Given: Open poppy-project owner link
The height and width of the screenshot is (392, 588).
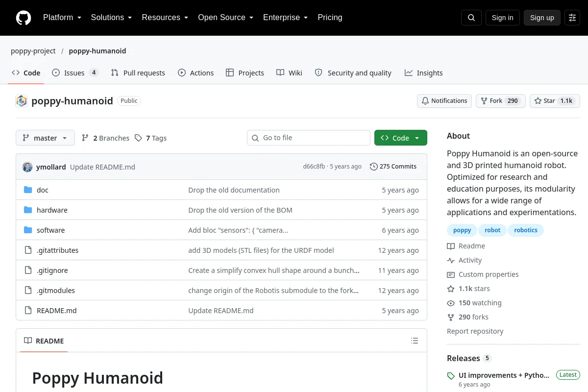Looking at the screenshot, I should pyautogui.click(x=33, y=51).
